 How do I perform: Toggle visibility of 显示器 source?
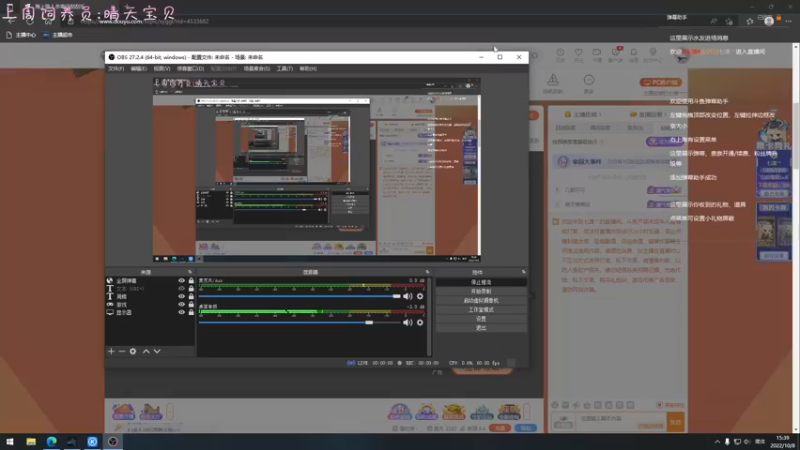pos(181,312)
